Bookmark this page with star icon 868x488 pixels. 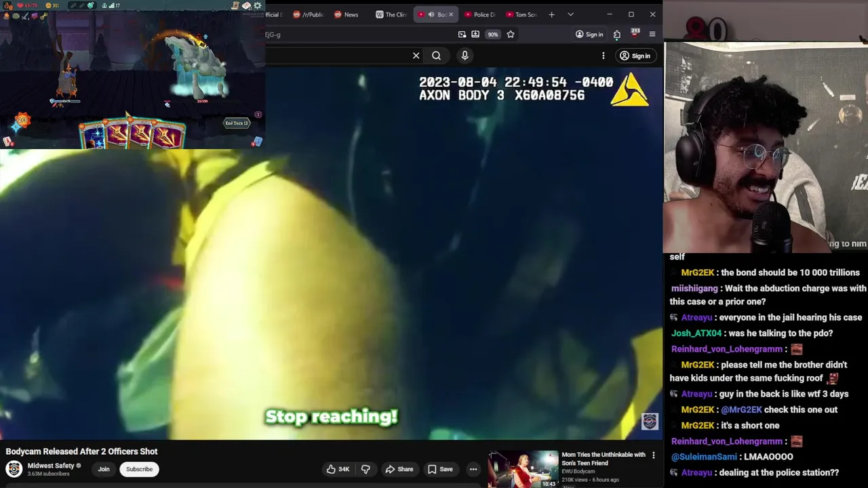coord(511,35)
